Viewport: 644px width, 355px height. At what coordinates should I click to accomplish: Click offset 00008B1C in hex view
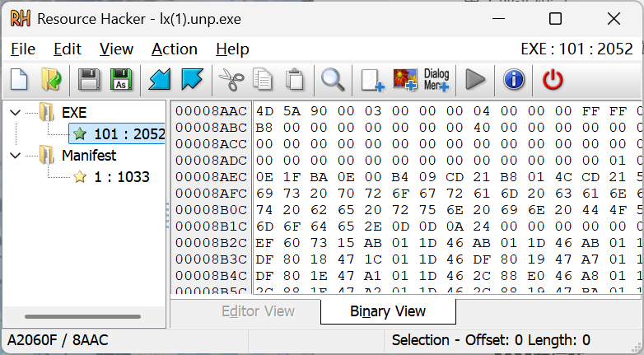211,226
